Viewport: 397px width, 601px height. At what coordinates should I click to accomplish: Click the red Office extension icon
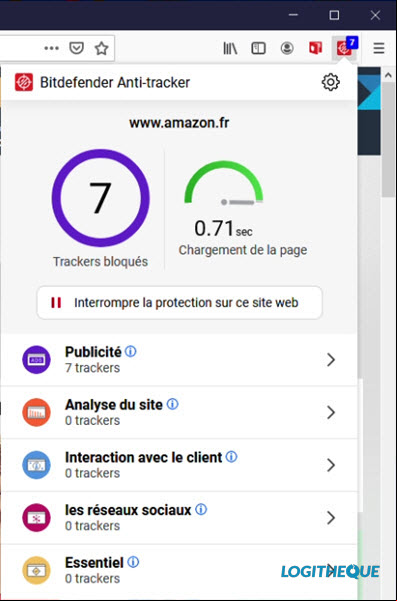[315, 48]
